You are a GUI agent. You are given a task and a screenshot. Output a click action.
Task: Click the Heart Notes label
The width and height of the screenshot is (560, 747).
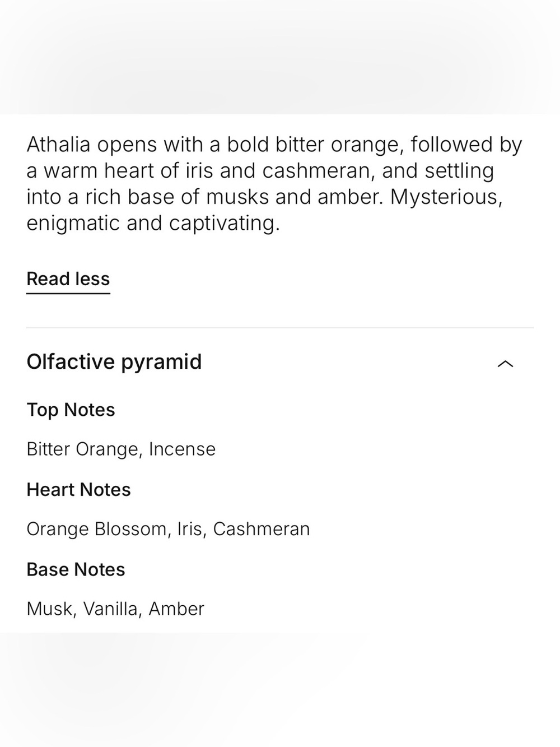(x=78, y=489)
